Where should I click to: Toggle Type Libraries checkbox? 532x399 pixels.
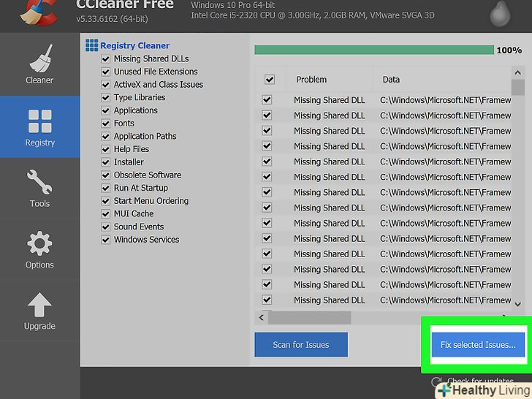[105, 97]
